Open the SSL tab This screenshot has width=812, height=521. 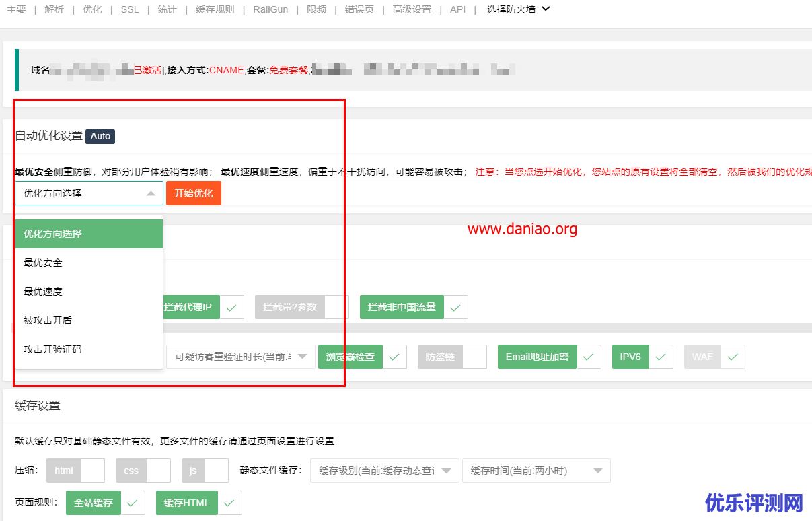[x=130, y=10]
